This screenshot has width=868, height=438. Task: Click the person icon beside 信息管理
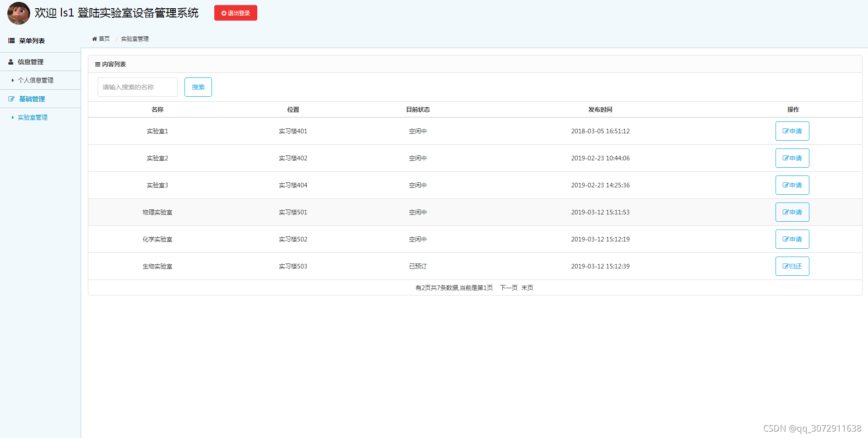click(x=11, y=62)
